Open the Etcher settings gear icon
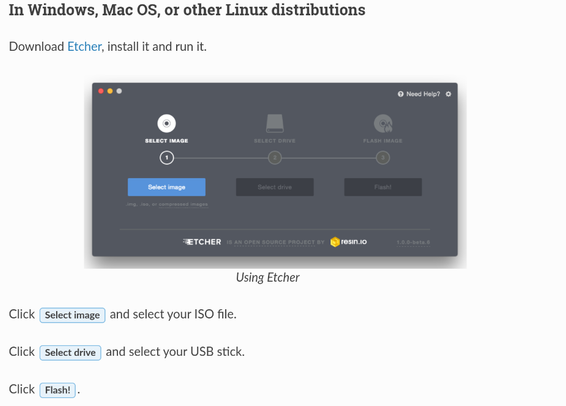This screenshot has height=406, width=566. tap(448, 94)
